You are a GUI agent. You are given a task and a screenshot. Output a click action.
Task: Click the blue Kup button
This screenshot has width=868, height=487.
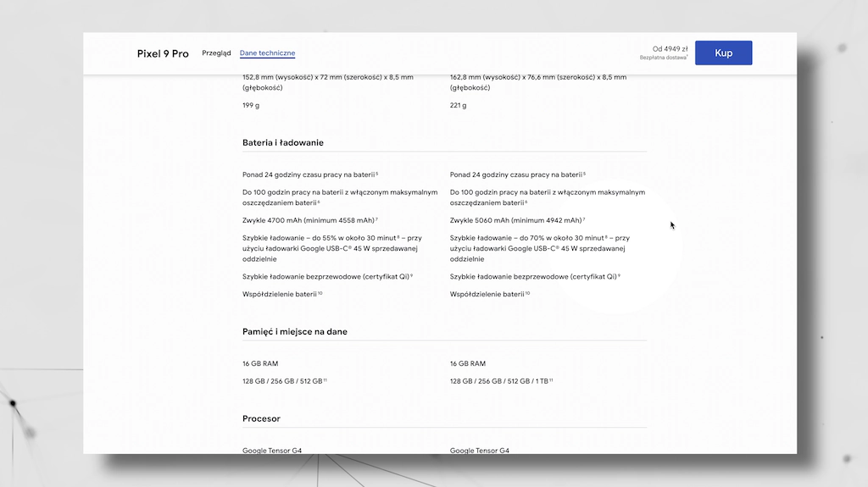click(x=723, y=53)
